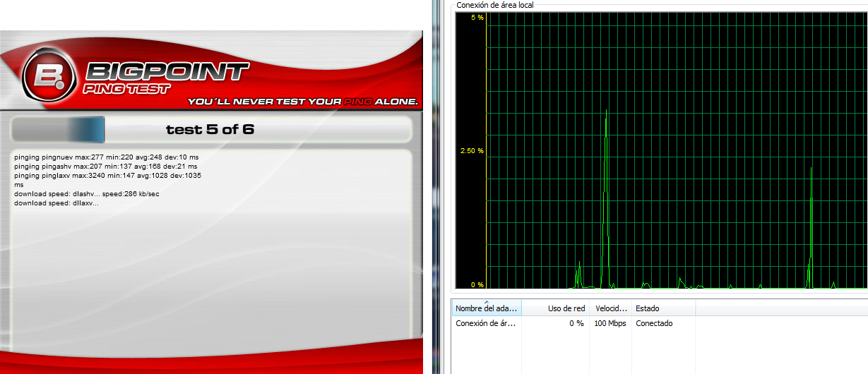This screenshot has height=374, width=868.
Task: Click the '5 %' graph axis label
Action: pos(477,17)
